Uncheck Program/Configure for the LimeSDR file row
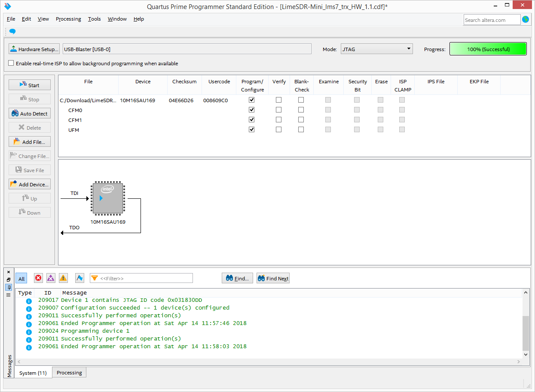The height and width of the screenshot is (392, 535). click(252, 100)
